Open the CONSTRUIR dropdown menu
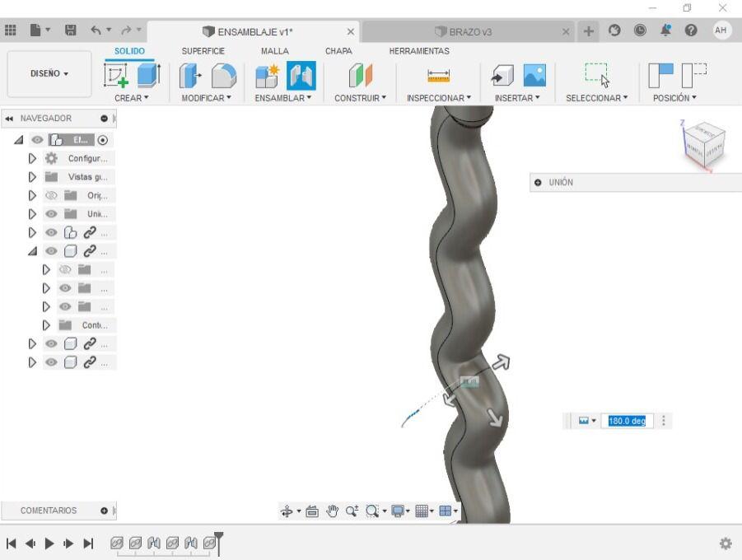The image size is (742, 560). point(360,98)
